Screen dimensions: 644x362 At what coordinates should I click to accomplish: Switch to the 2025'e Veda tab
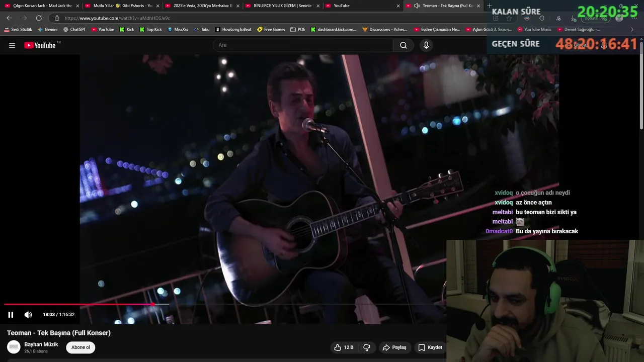pyautogui.click(x=202, y=6)
